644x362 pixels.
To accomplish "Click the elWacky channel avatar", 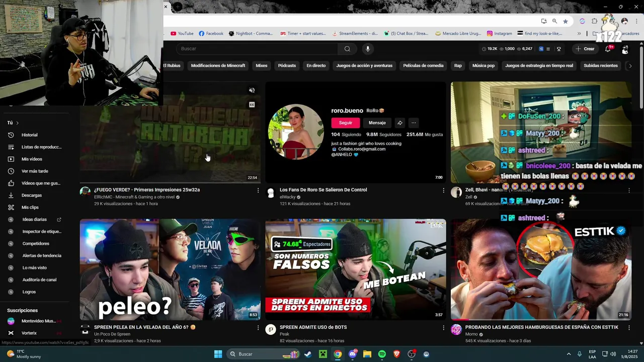I will (271, 192).
